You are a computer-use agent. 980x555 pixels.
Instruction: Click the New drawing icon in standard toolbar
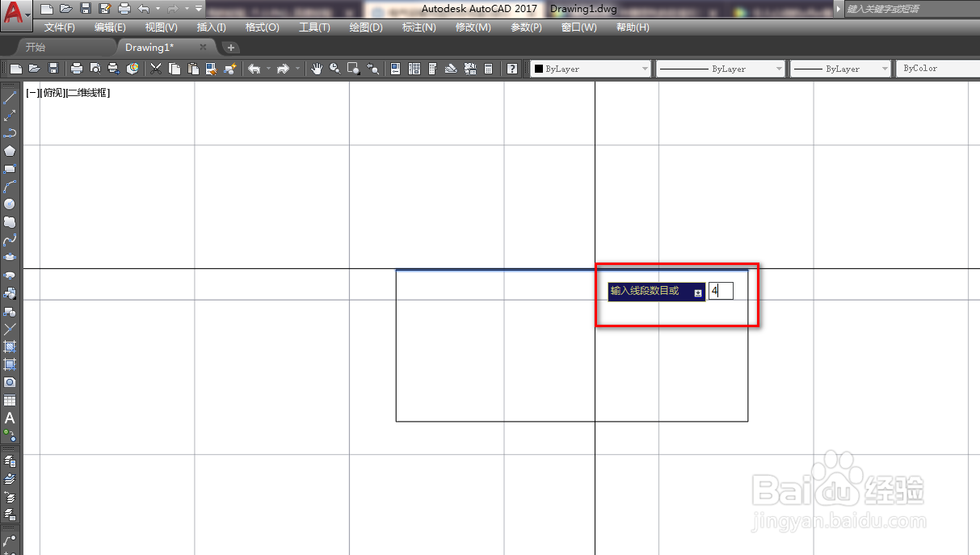pos(15,69)
